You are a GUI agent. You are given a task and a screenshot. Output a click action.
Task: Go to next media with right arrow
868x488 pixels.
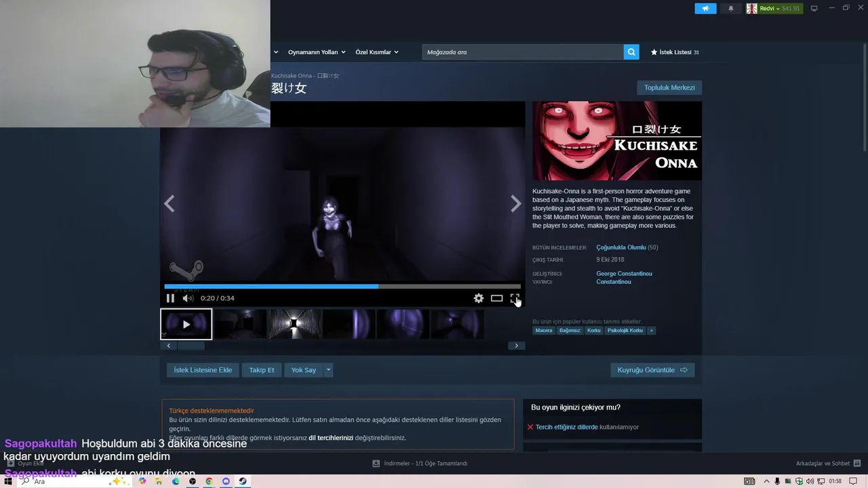(x=515, y=203)
